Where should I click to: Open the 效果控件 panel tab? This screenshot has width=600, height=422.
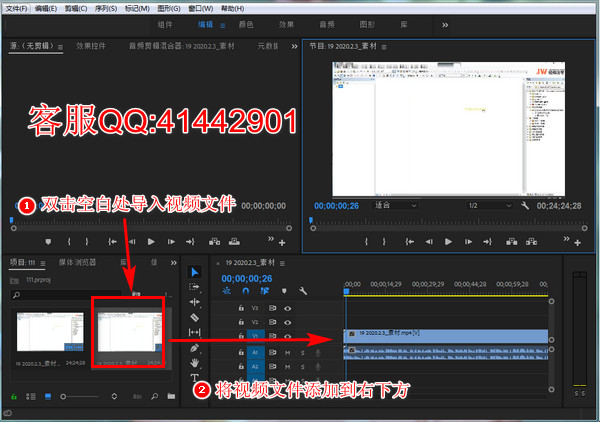pyautogui.click(x=91, y=46)
